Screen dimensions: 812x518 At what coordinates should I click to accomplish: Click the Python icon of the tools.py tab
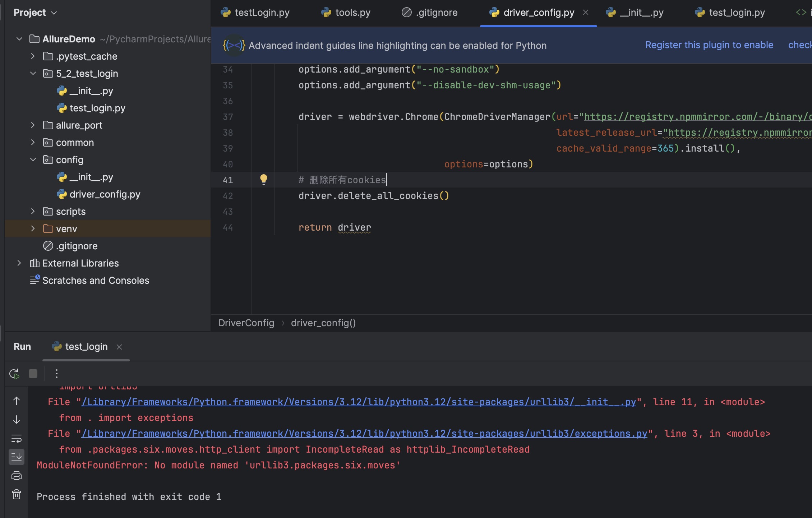coord(326,13)
